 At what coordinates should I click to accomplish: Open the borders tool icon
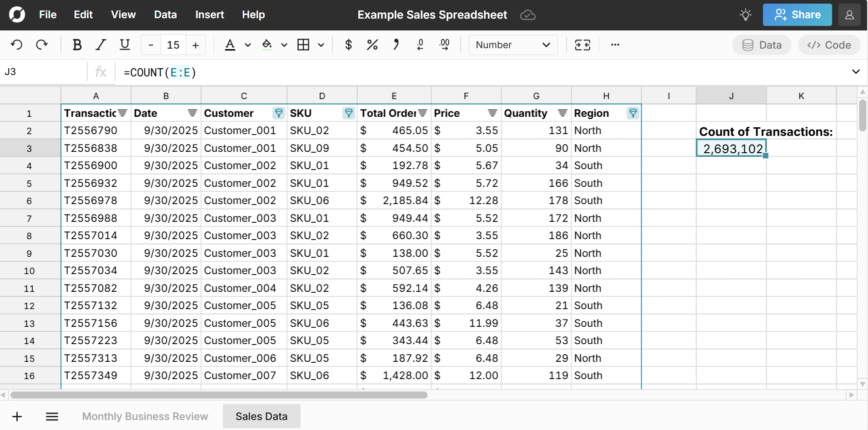[303, 45]
